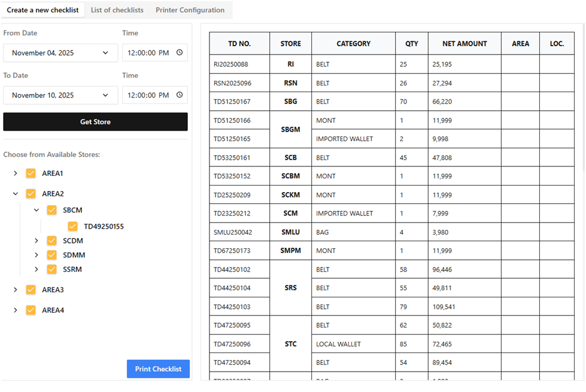Toggle the SDMM store checkbox
The width and height of the screenshot is (586, 392).
coord(52,255)
